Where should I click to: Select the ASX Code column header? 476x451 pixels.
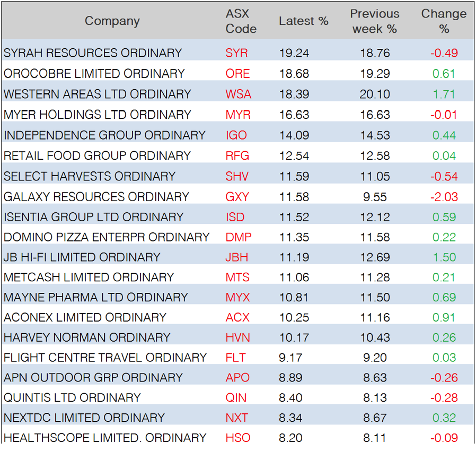pyautogui.click(x=241, y=21)
